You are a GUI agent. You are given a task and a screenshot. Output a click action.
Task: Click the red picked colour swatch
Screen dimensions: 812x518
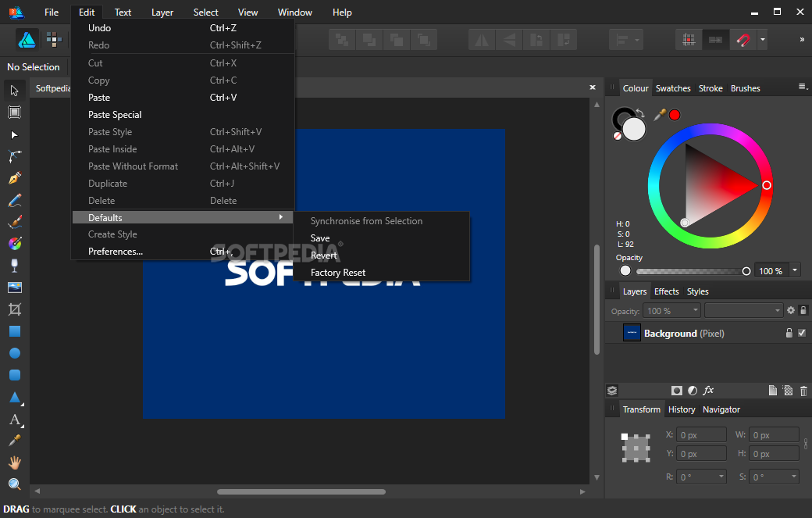675,115
